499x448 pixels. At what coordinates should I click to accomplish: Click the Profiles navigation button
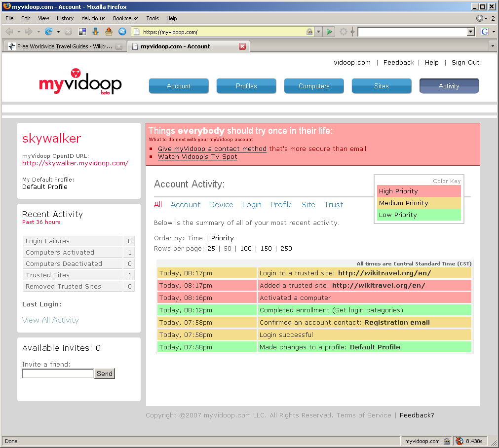pos(246,86)
